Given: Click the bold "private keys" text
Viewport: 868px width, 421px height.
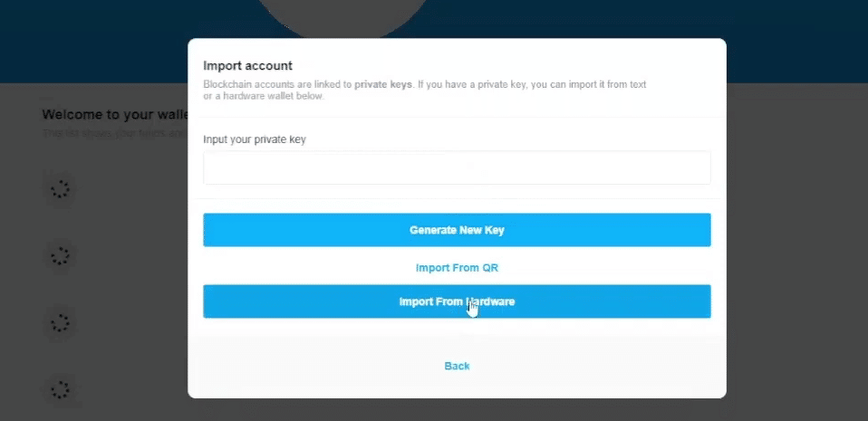Looking at the screenshot, I should [383, 84].
